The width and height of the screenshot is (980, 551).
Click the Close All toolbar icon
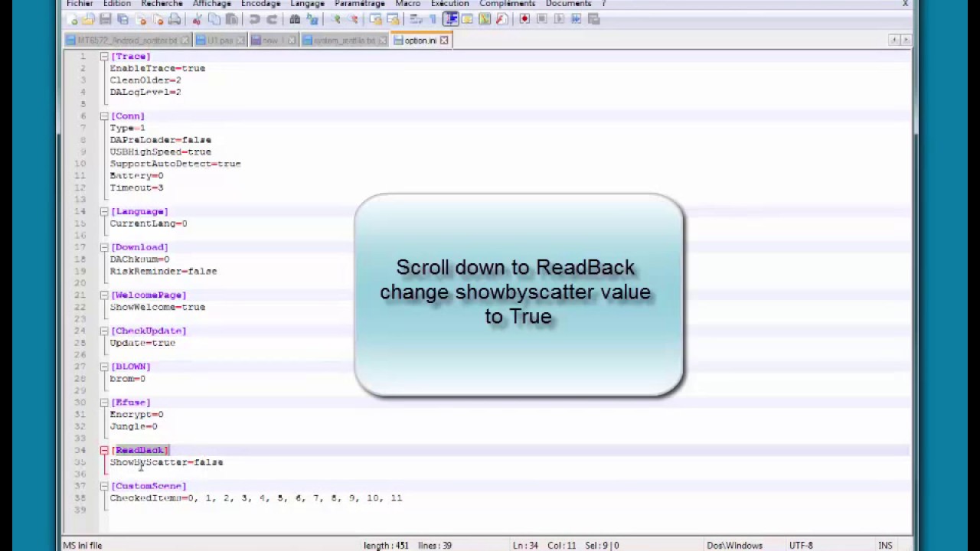pyautogui.click(x=158, y=19)
